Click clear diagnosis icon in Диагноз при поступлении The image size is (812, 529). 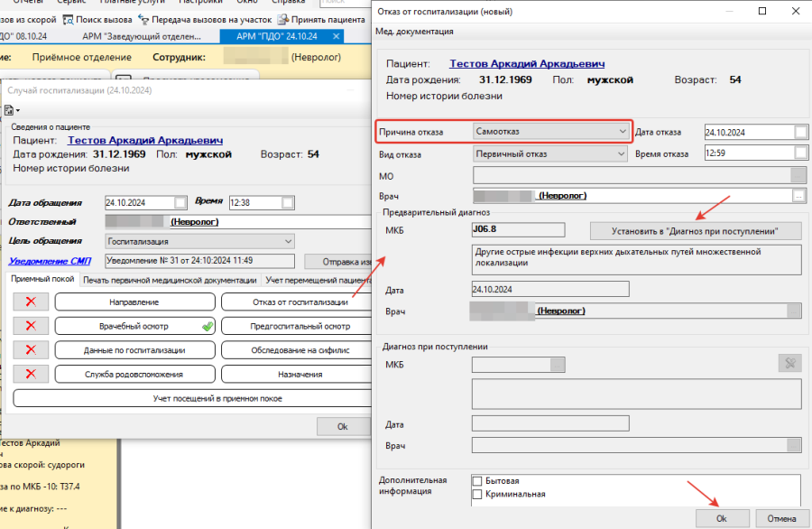tap(789, 363)
